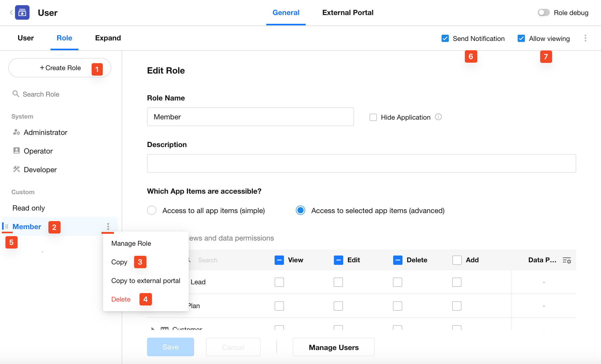
Task: Switch to the External Portal tab
Action: [348, 13]
